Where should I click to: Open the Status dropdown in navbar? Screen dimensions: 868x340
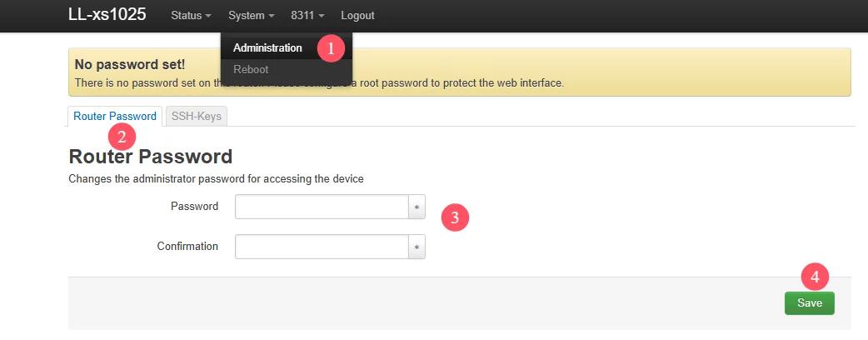tap(191, 16)
